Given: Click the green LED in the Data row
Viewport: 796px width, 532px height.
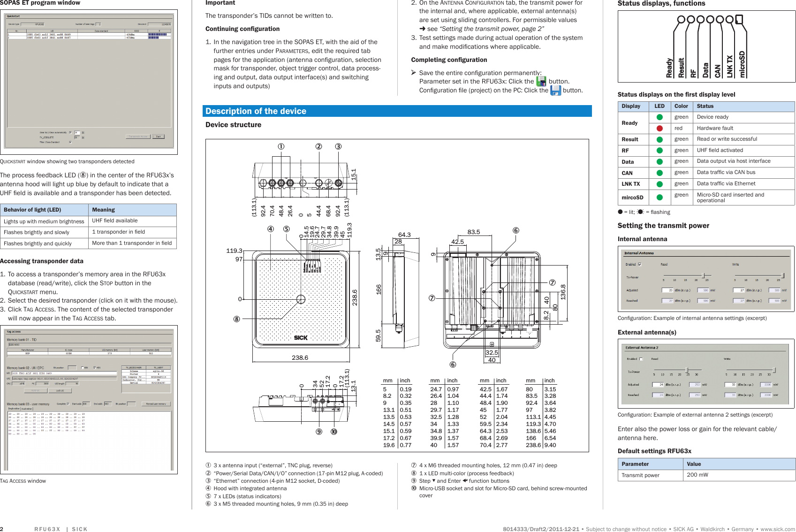Looking at the screenshot, I should click(x=660, y=161).
